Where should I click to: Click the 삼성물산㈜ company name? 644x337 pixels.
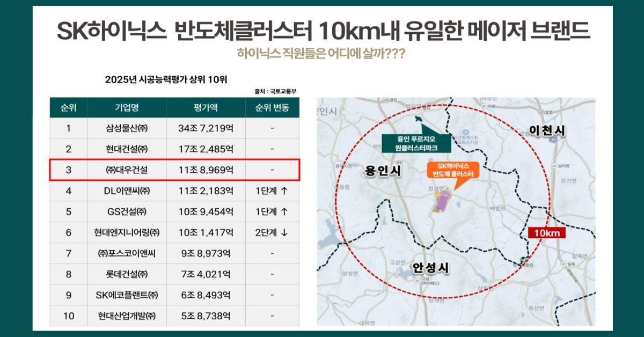(127, 128)
